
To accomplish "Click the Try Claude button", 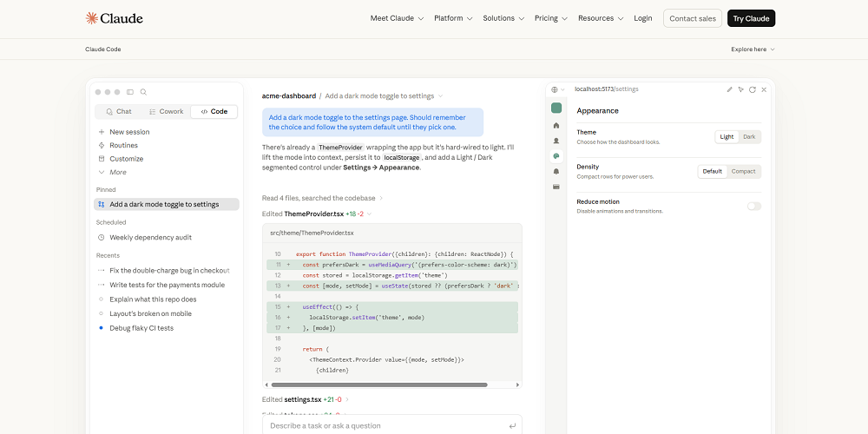I will click(x=751, y=18).
